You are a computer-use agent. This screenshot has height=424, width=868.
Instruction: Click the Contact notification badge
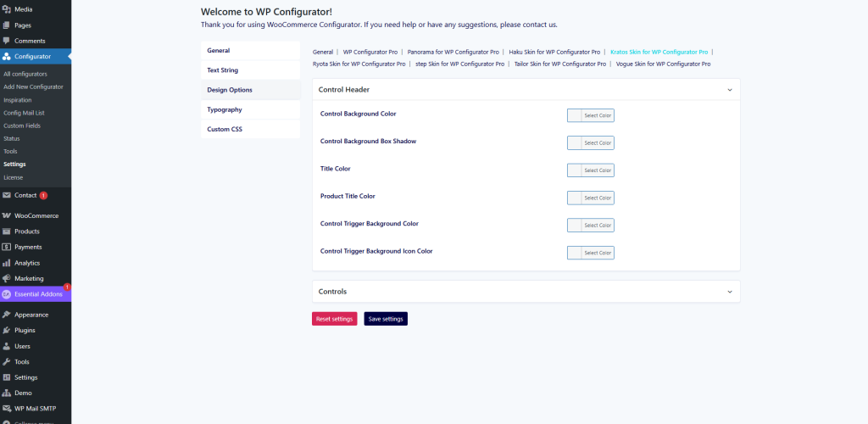click(44, 195)
